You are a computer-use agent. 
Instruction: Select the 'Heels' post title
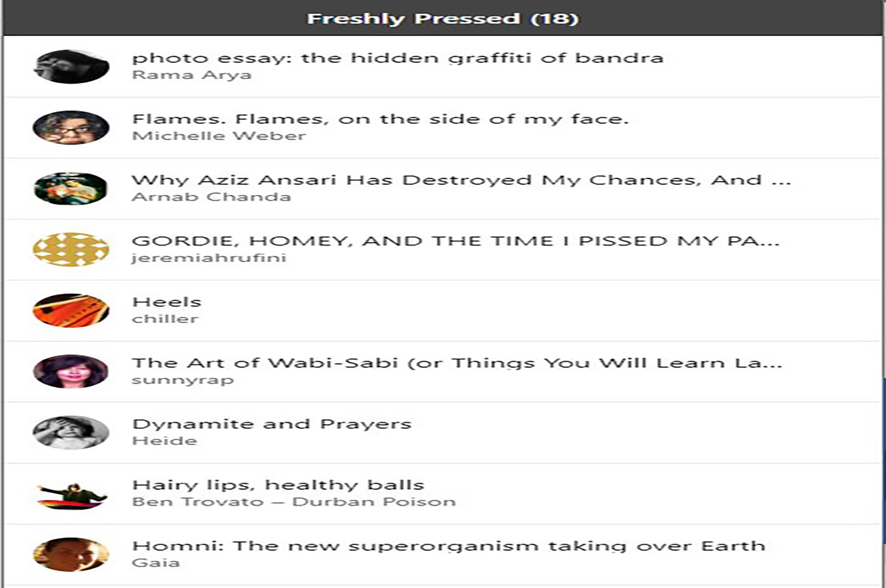(167, 302)
